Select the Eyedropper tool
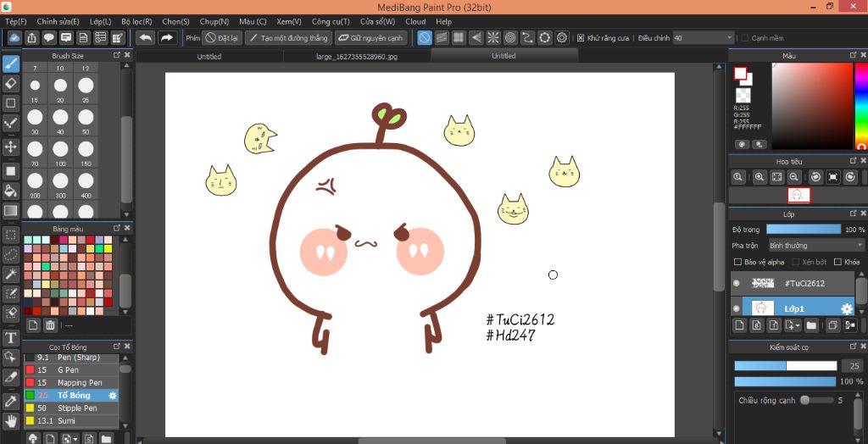868x444 pixels. point(11,401)
